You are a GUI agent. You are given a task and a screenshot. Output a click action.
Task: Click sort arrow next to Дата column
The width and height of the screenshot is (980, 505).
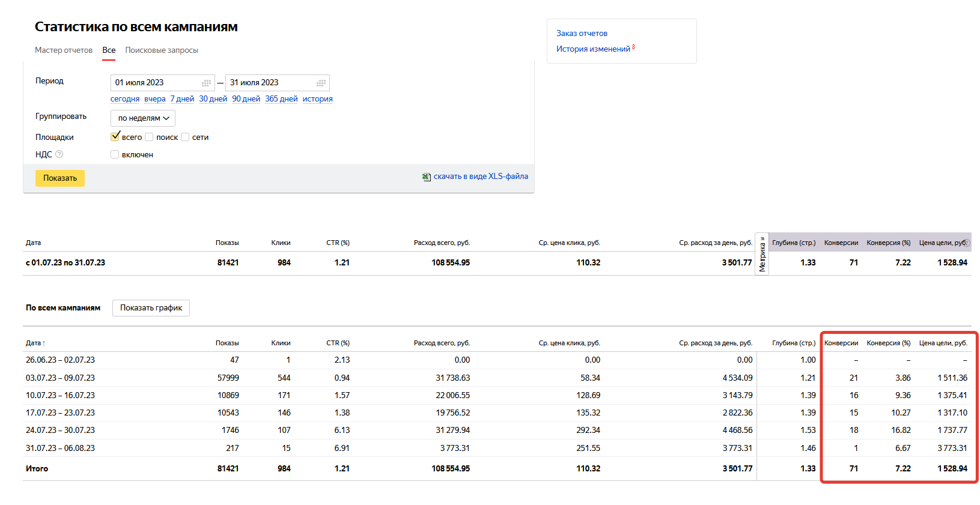click(x=44, y=343)
